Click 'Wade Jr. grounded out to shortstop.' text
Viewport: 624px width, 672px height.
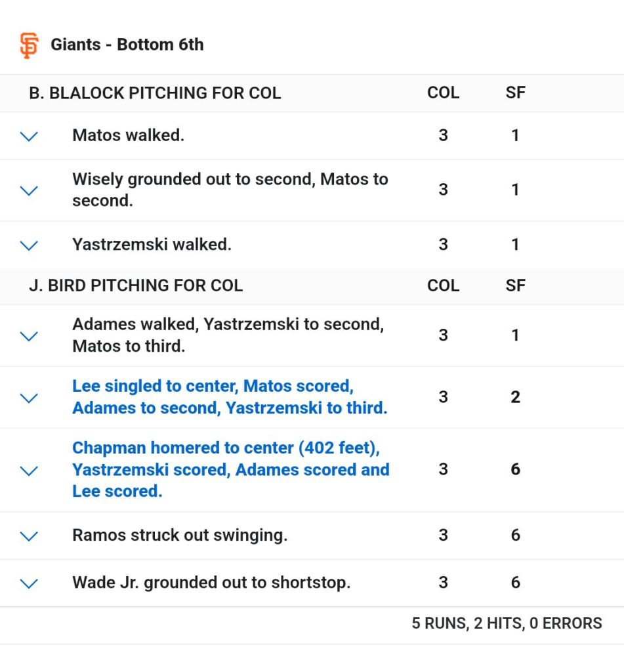coord(211,582)
